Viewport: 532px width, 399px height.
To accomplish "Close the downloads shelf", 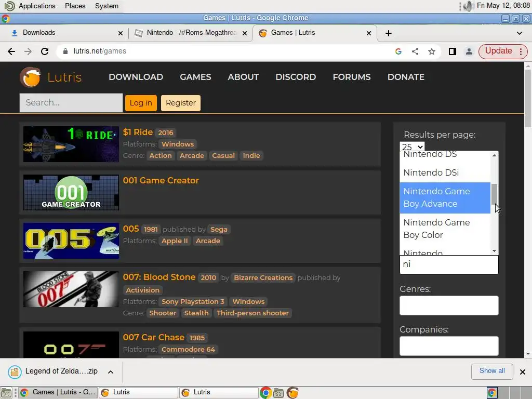I will (x=523, y=372).
